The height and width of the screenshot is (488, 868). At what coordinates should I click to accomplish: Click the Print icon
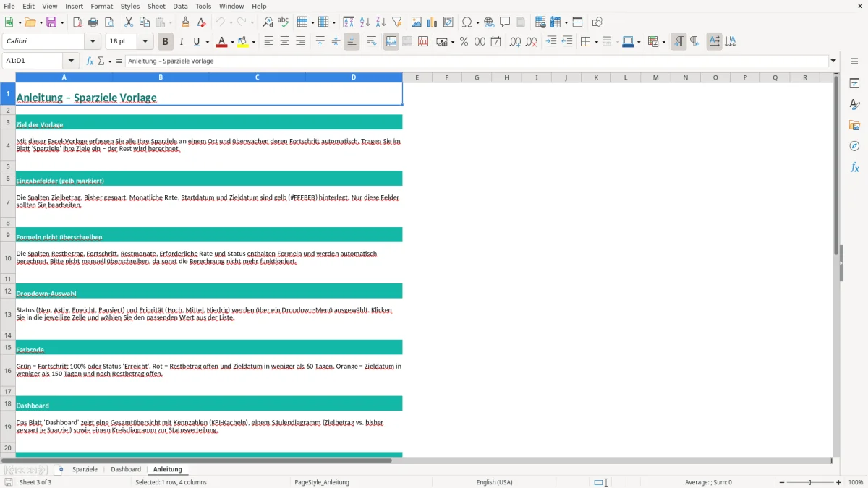click(x=93, y=22)
